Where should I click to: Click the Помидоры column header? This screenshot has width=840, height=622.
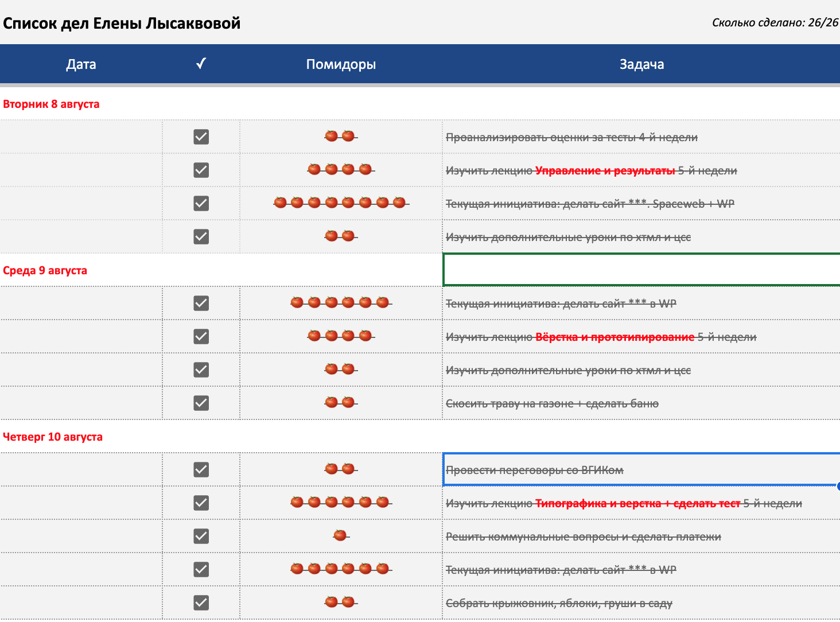(341, 64)
